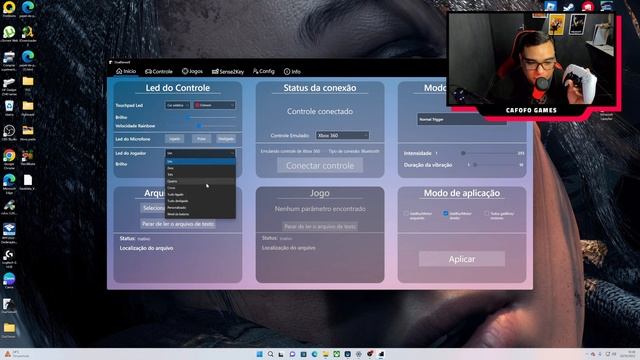Click the Selecionar button in Arquivo panel
The width and height of the screenshot is (640, 360).
[153, 208]
